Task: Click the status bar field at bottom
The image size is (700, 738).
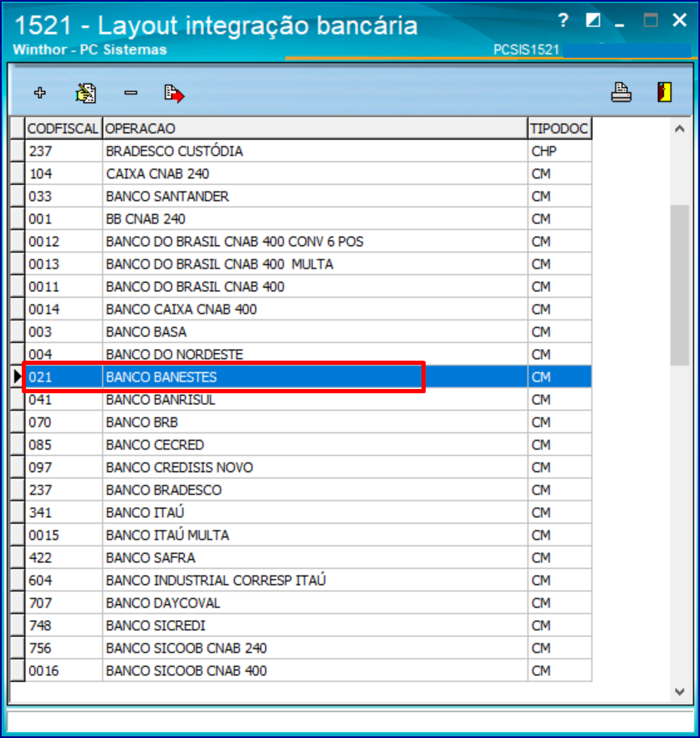Action: (350, 720)
